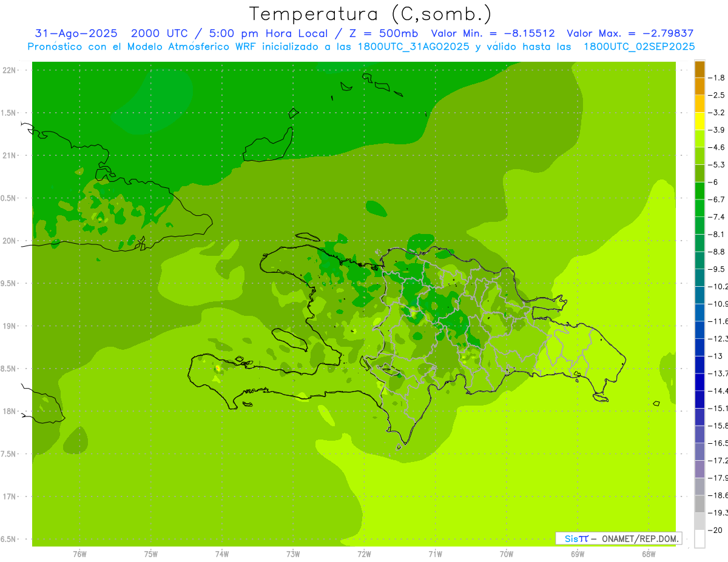The height and width of the screenshot is (562, 728).
Task: Click the '75W' longitude label
Action: 151,554
